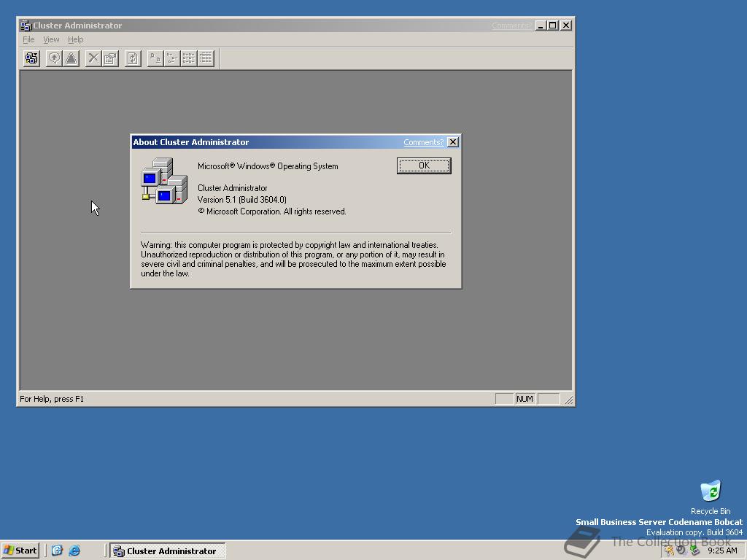Click the Comments? link in About dialog
Viewport: 747px width, 560px height.
coord(423,142)
